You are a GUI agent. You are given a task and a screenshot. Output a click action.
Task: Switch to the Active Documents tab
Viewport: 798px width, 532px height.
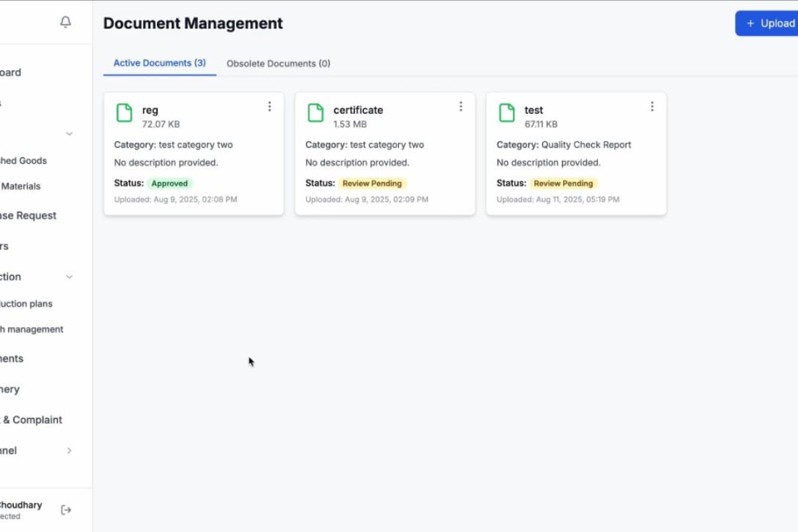coord(160,63)
